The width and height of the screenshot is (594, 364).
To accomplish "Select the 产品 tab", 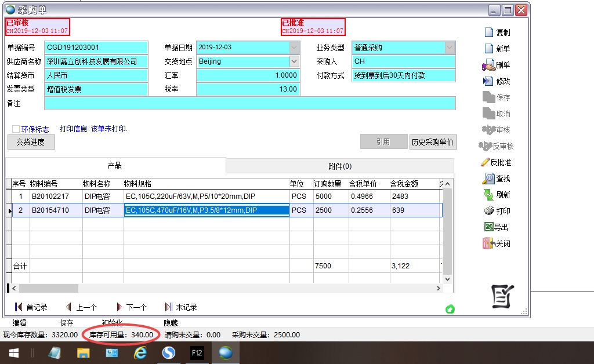I will click(x=115, y=166).
